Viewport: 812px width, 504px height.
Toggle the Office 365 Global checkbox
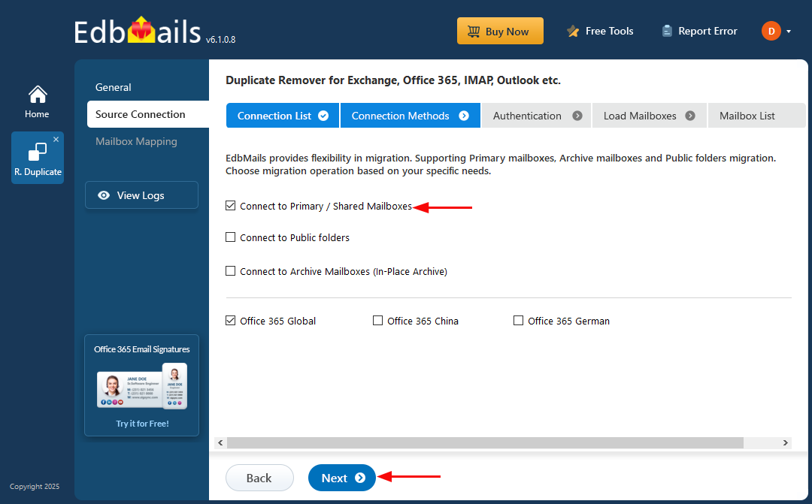(x=231, y=321)
